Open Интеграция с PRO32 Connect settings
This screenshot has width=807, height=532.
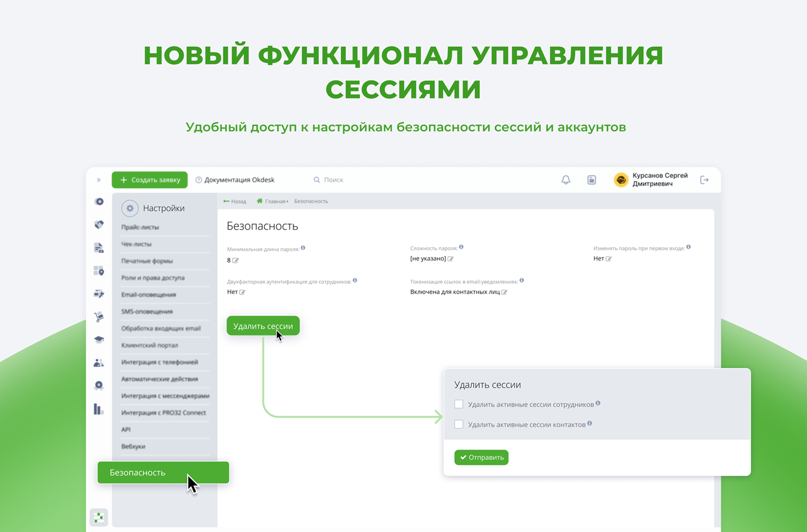click(x=164, y=413)
